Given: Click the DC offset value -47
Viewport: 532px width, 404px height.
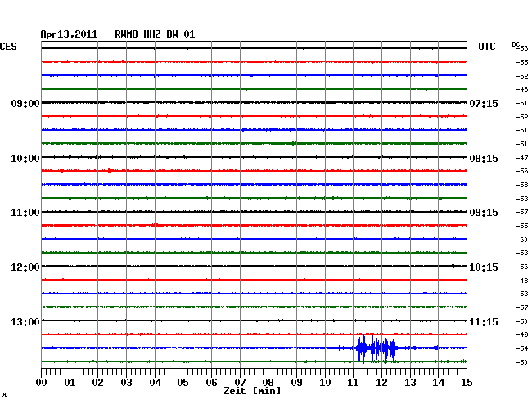Looking at the screenshot, I should (522, 158).
